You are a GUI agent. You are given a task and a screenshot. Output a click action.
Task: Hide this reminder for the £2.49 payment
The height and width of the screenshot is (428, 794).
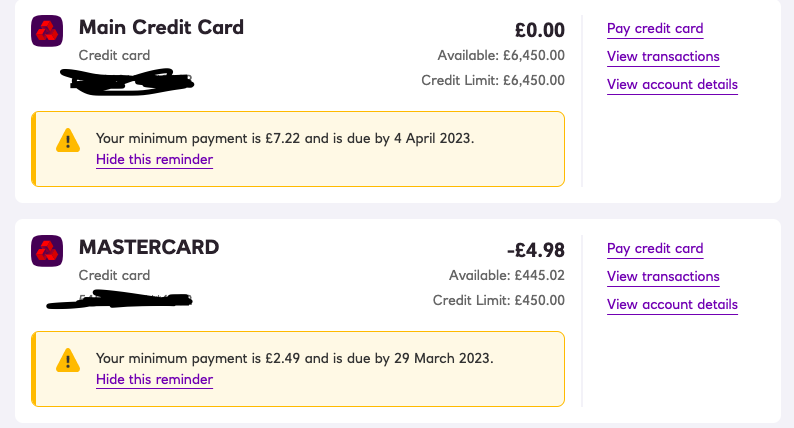coord(154,379)
